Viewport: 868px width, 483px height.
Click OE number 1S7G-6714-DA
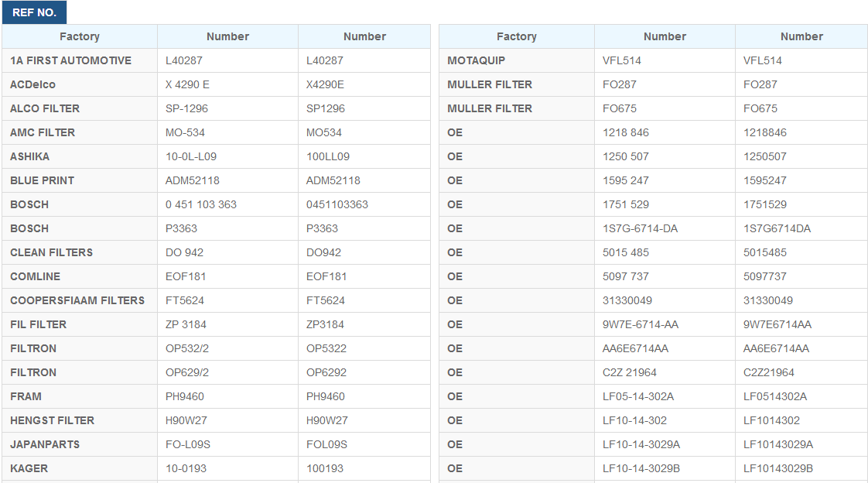(x=640, y=228)
